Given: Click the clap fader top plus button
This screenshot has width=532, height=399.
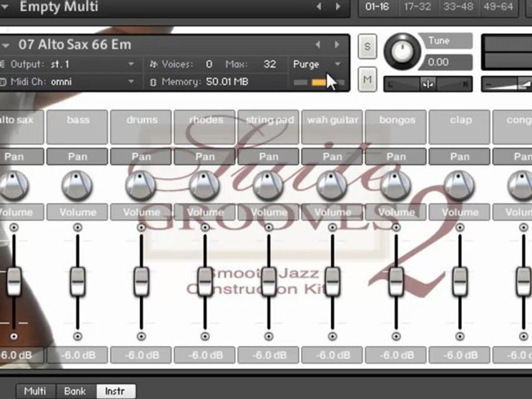Looking at the screenshot, I should point(460,227).
